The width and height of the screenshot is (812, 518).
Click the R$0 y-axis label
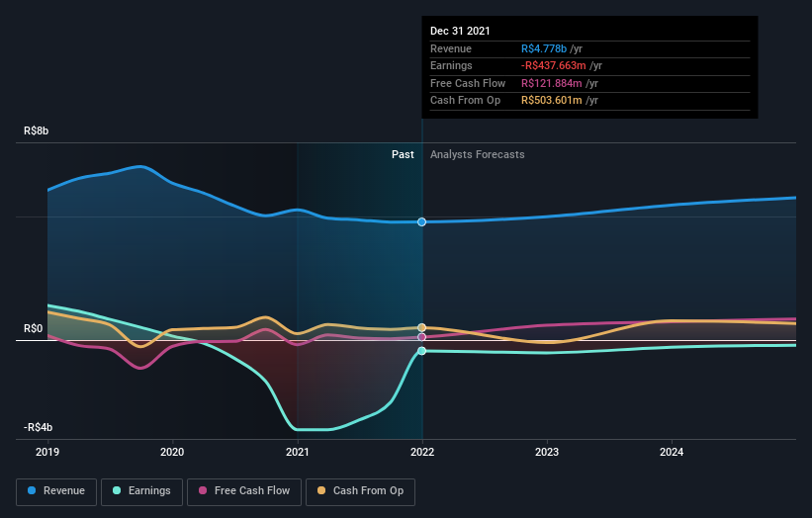(x=34, y=328)
